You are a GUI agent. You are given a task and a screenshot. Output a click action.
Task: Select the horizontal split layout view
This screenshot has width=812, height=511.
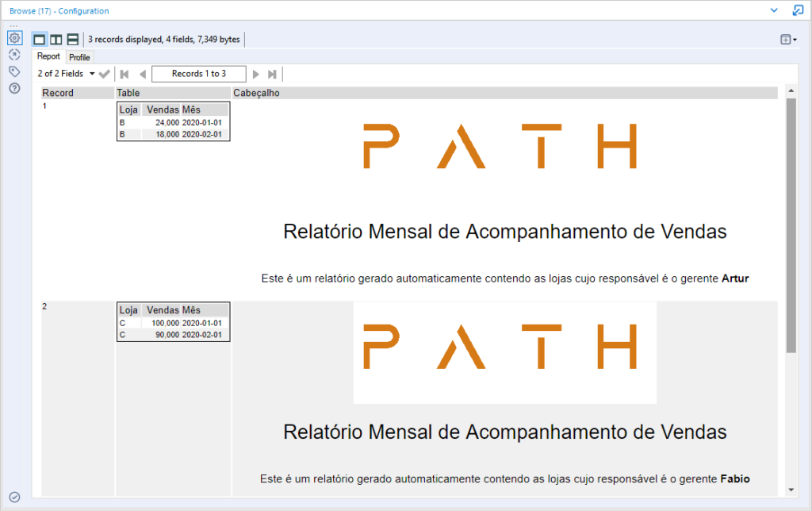(73, 40)
